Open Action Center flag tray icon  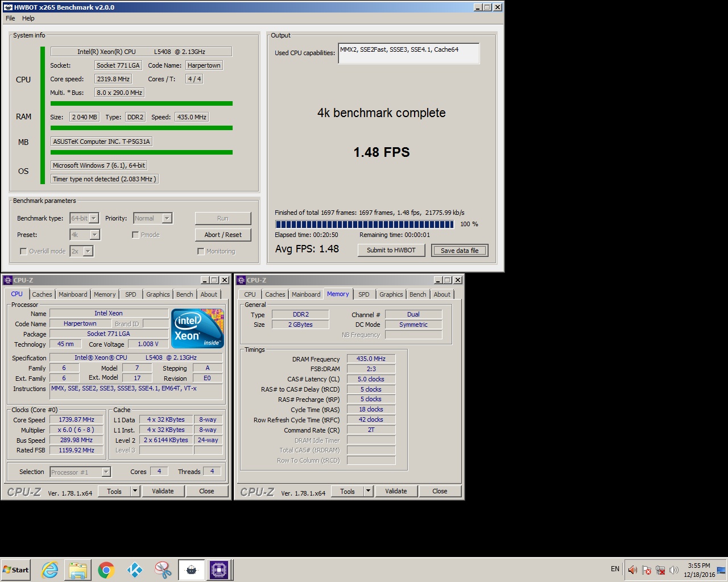coord(647,569)
